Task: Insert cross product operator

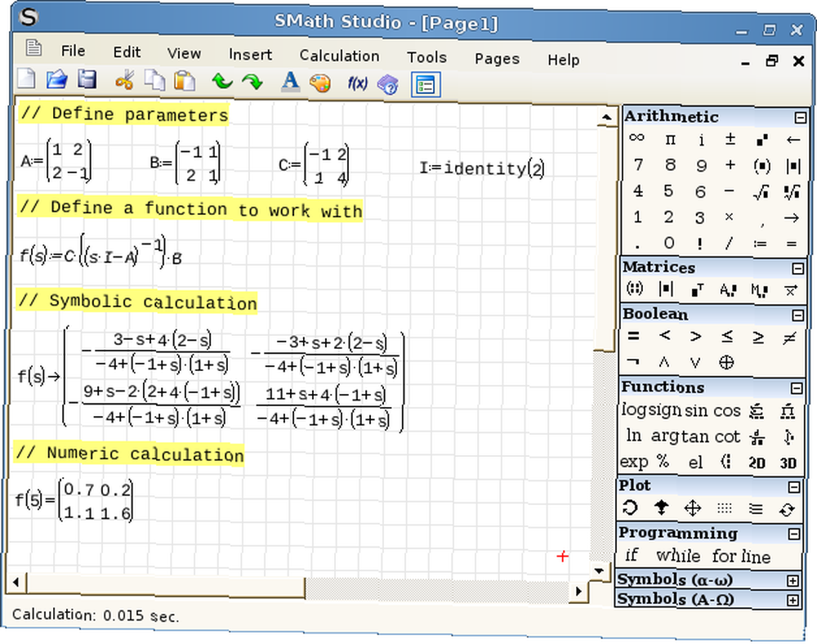Action: pos(790,290)
